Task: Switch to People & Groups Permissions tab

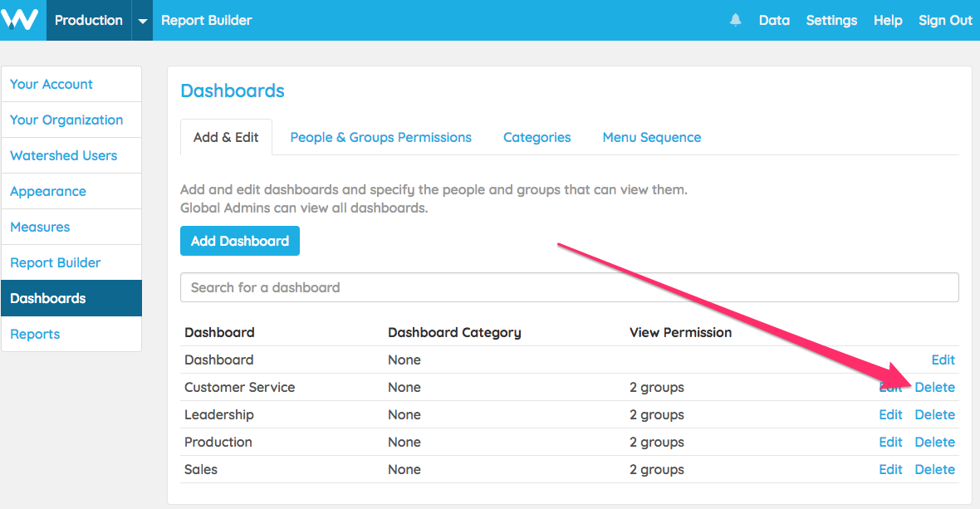Action: coord(380,137)
